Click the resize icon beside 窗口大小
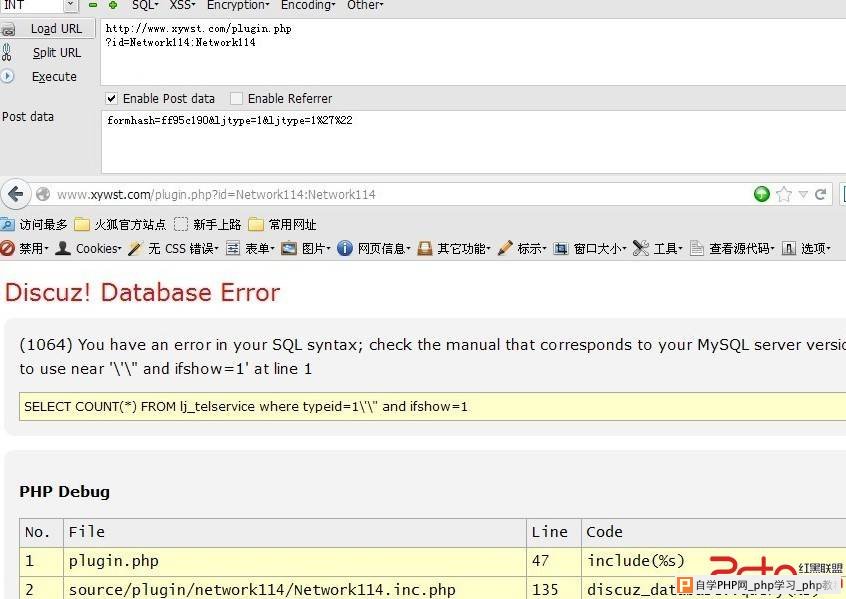846x599 pixels. pos(561,248)
